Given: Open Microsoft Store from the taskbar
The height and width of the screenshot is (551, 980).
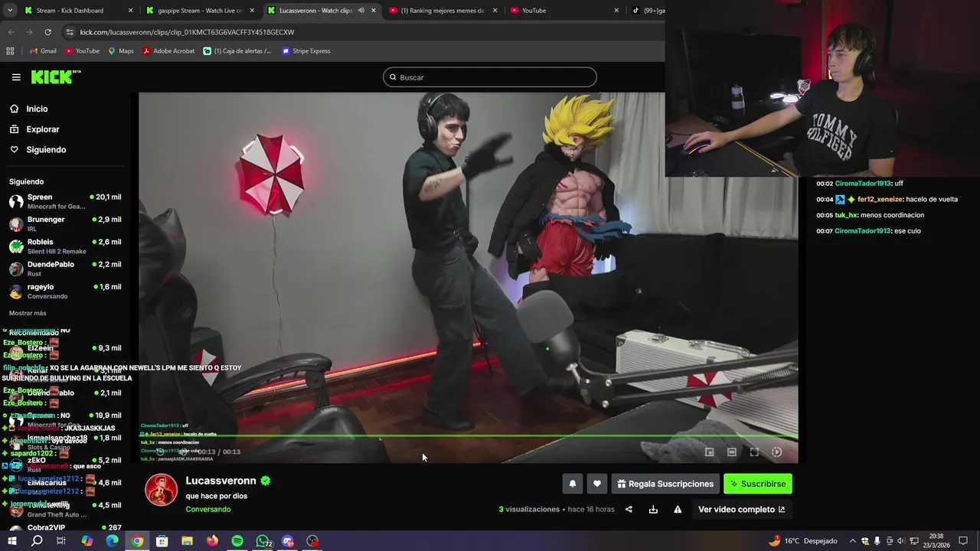Looking at the screenshot, I should [x=162, y=541].
